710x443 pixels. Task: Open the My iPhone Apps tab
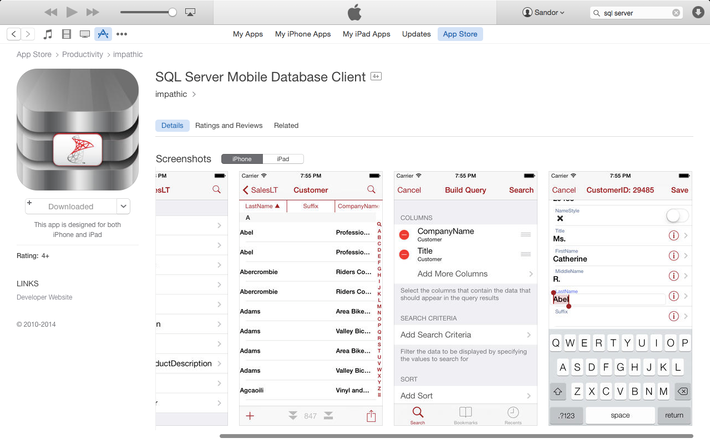coord(303,34)
